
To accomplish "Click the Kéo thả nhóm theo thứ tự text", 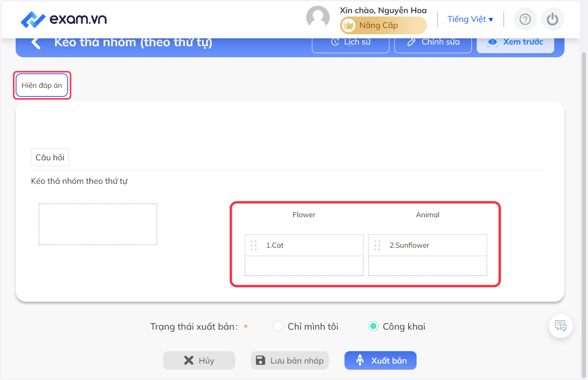I will (x=79, y=181).
